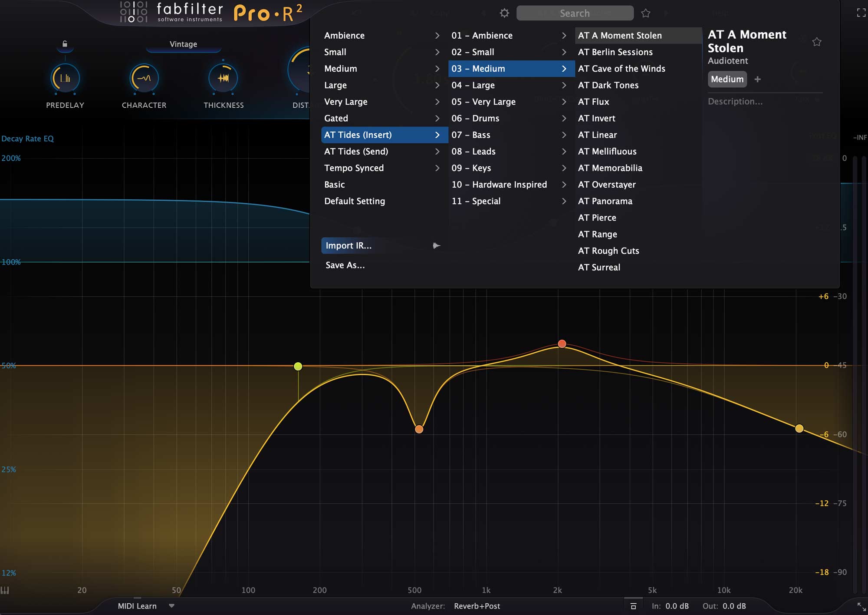Click the resize window corner icon
Image resolution: width=868 pixels, height=615 pixels.
tap(861, 606)
